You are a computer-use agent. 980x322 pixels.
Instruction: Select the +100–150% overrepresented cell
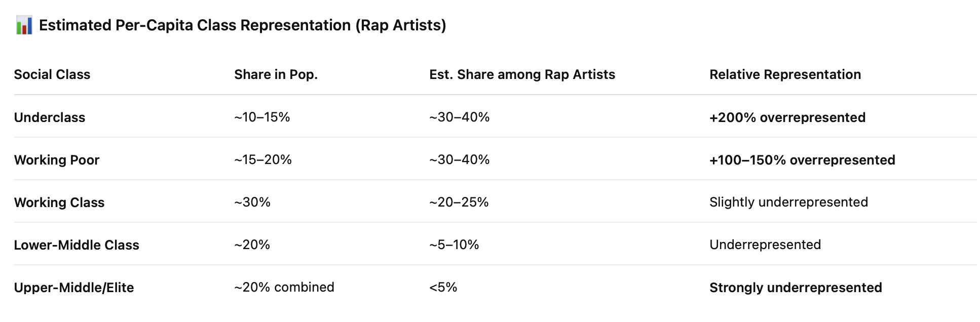click(x=802, y=160)
